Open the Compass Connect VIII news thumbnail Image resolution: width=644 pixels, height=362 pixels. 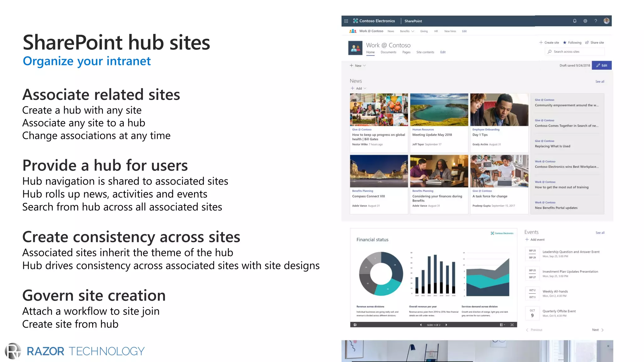coord(379,171)
